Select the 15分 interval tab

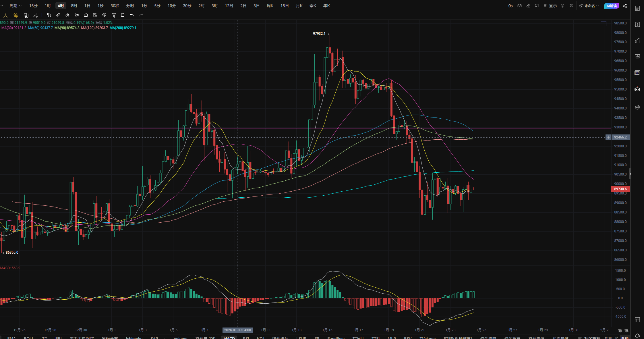click(33, 6)
